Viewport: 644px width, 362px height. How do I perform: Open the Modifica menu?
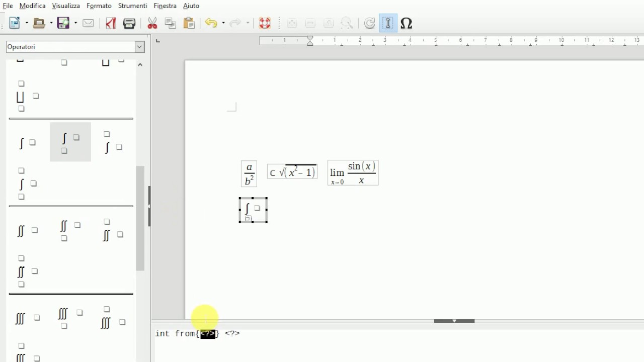32,6
